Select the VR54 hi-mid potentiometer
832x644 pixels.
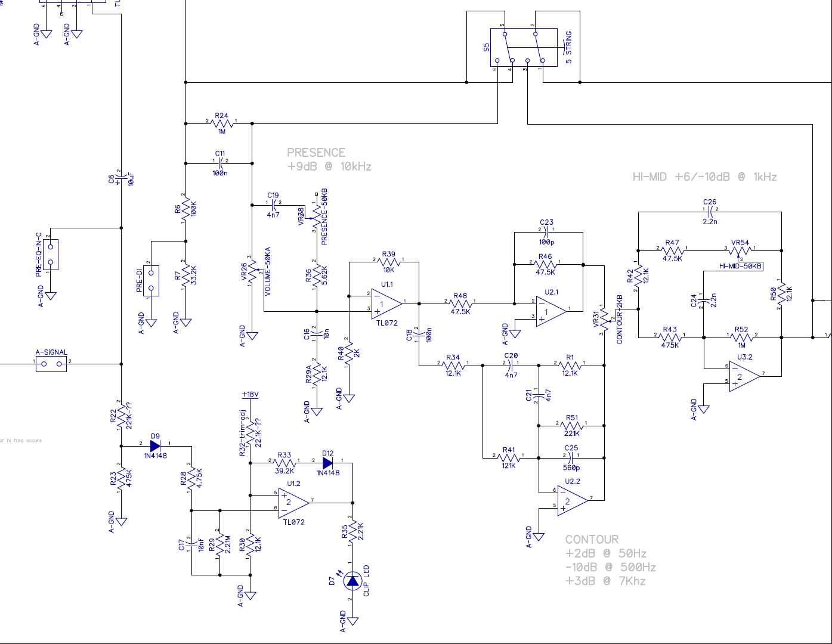coord(740,252)
